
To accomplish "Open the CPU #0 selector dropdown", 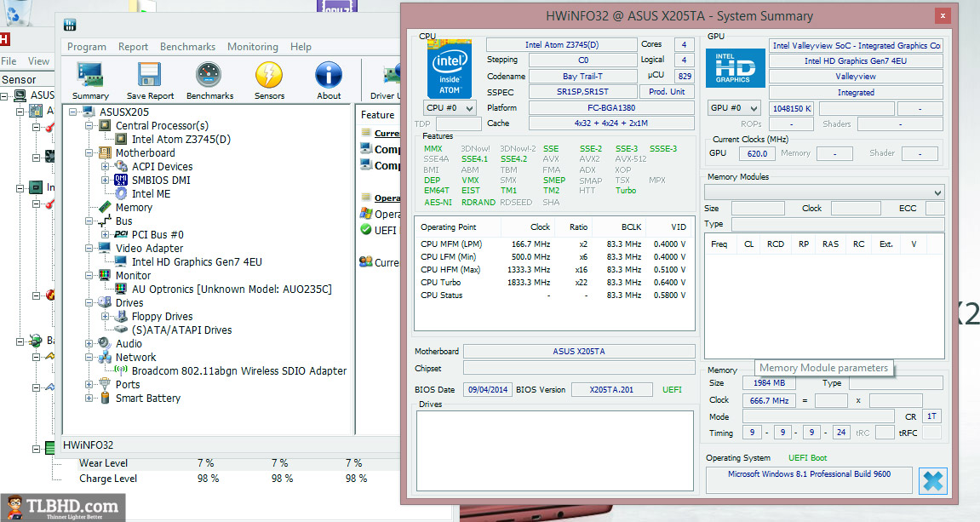I will (x=450, y=107).
